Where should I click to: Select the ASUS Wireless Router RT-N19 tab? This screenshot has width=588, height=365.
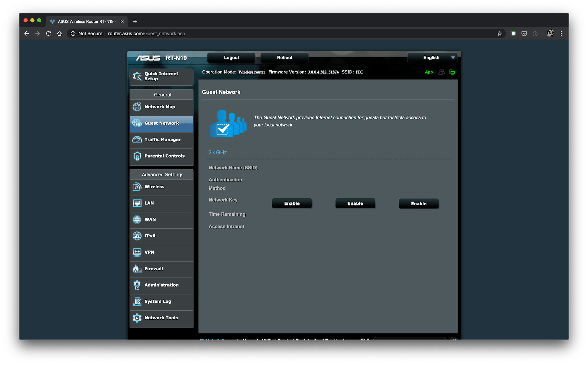pos(87,21)
